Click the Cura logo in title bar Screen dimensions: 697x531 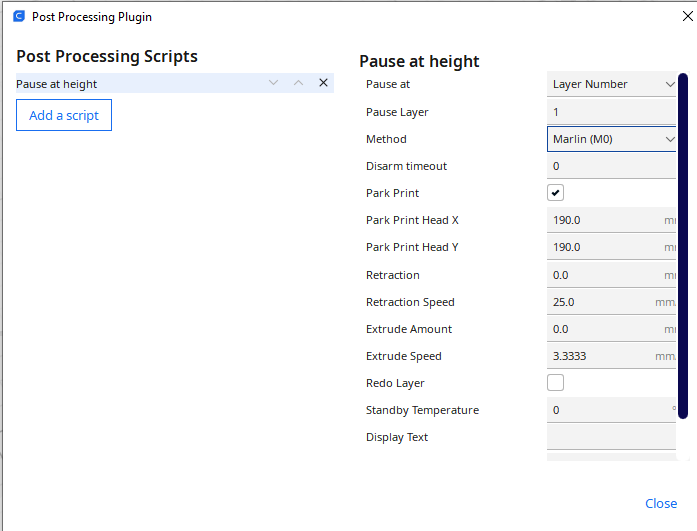[x=19, y=17]
